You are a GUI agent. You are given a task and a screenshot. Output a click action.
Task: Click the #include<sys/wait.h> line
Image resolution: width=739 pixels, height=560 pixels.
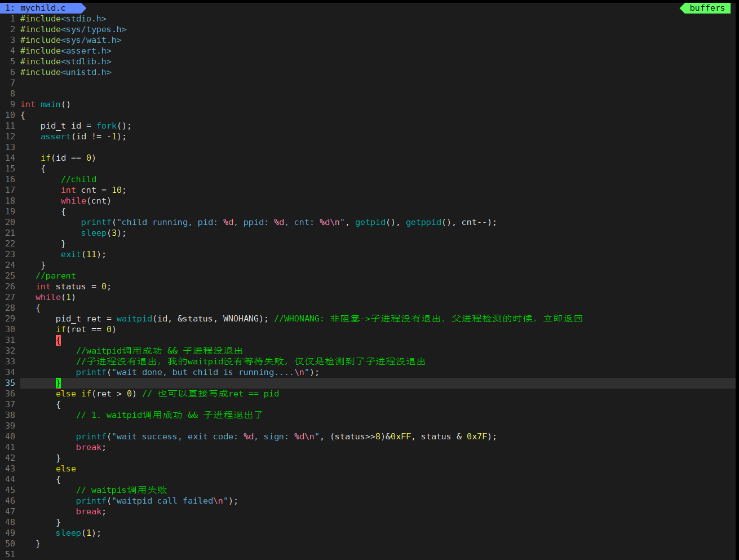pyautogui.click(x=71, y=40)
